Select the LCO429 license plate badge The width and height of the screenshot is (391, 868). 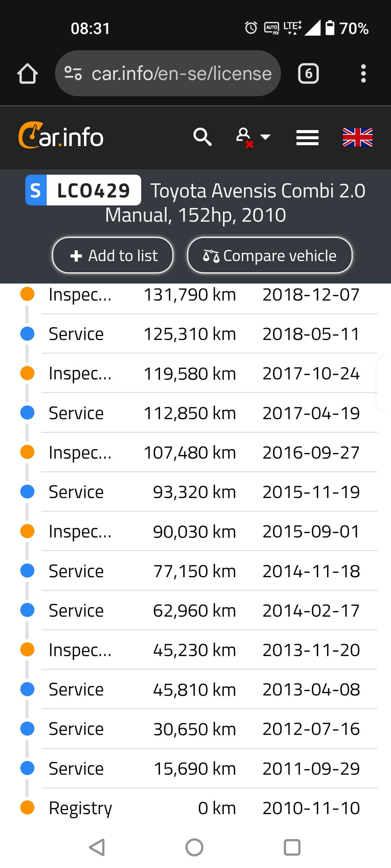pyautogui.click(x=83, y=190)
